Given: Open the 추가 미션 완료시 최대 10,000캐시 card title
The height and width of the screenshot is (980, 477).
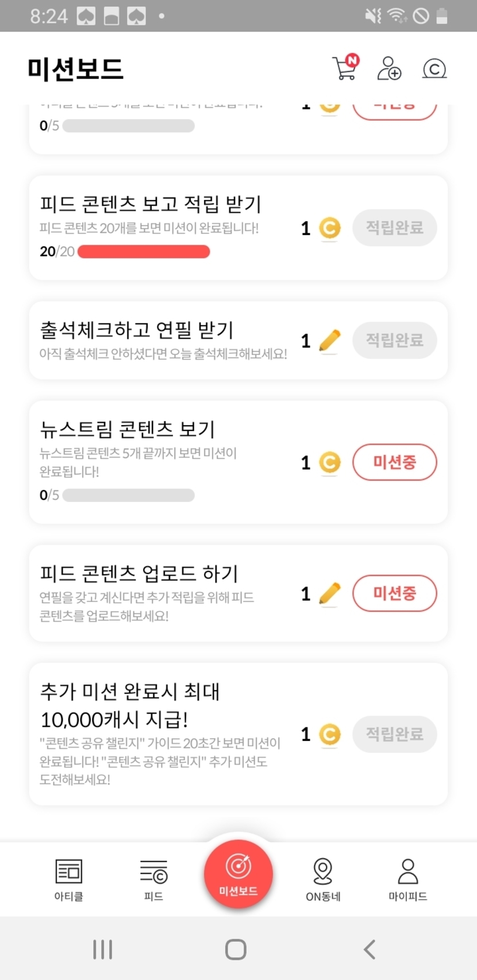Looking at the screenshot, I should [130, 705].
